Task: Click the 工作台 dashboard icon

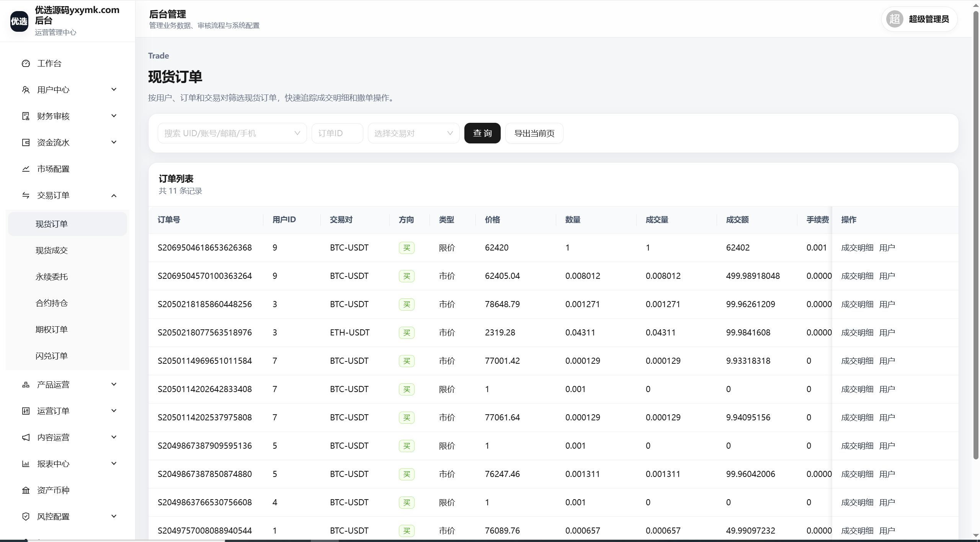Action: pos(26,63)
